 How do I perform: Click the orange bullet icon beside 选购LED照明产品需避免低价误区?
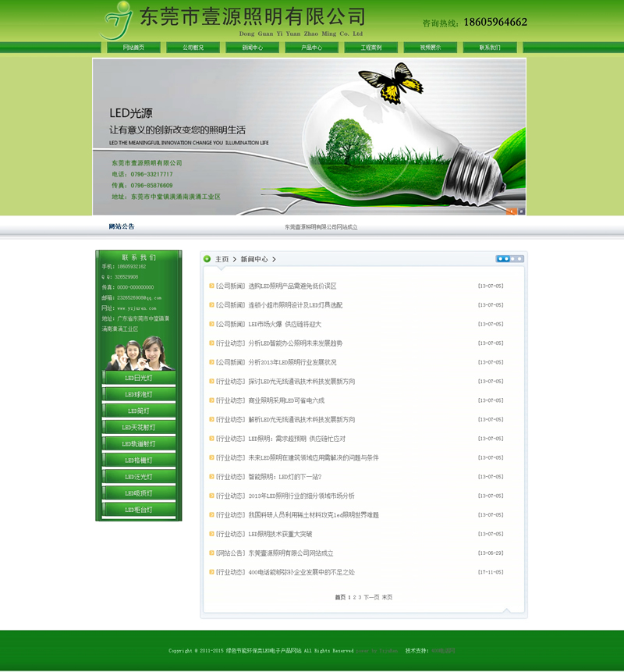[x=211, y=286]
